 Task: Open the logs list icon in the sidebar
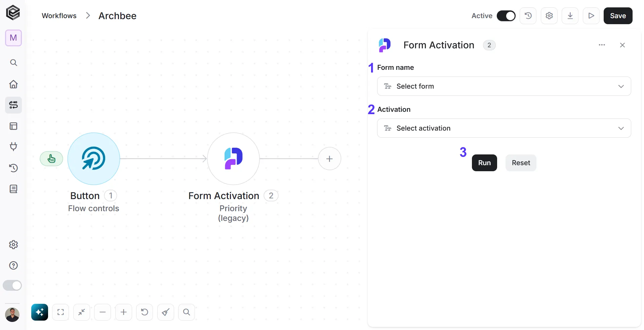click(13, 189)
